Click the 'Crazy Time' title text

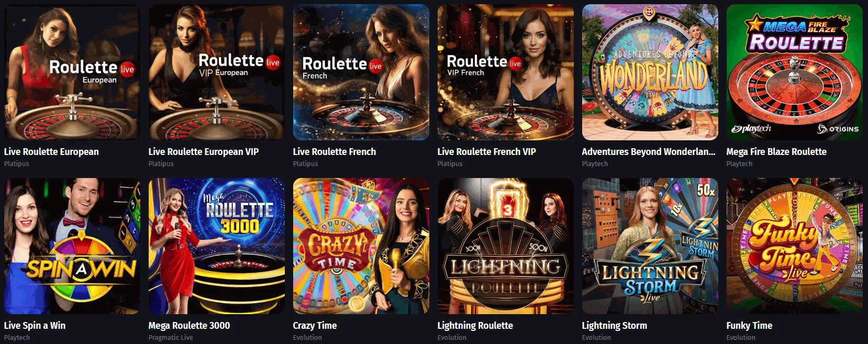315,326
